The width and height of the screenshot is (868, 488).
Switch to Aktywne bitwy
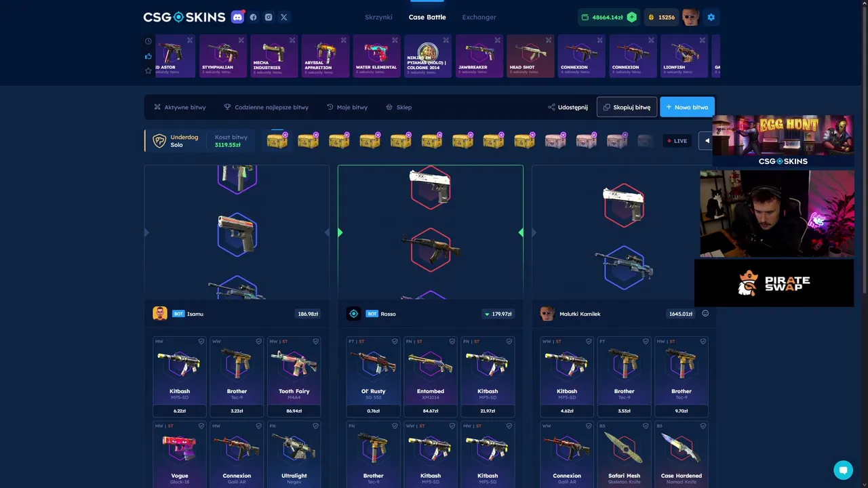click(x=180, y=107)
